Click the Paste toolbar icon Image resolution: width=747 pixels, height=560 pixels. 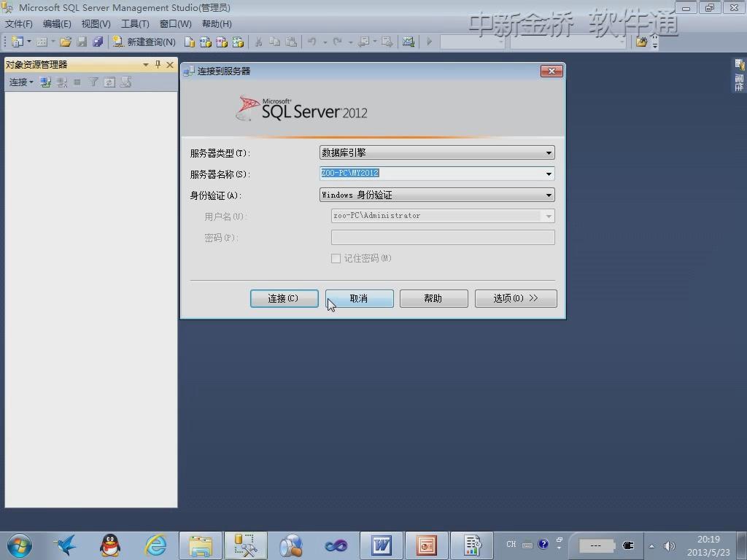(x=291, y=42)
